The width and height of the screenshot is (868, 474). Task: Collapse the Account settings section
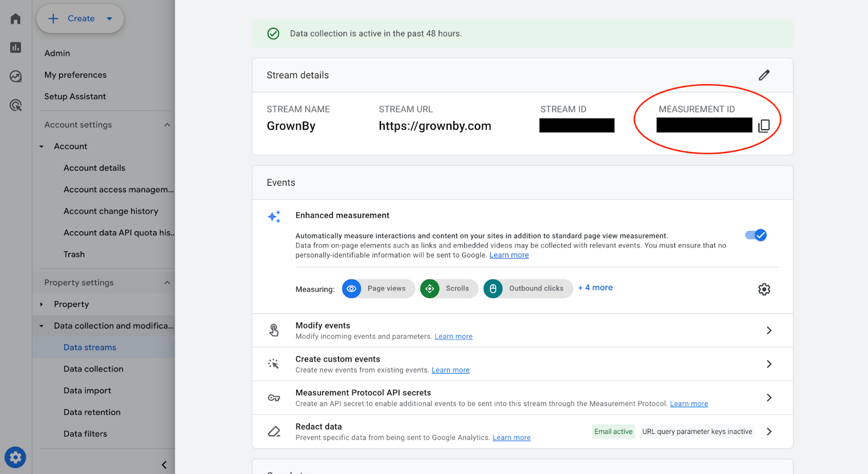pos(167,125)
